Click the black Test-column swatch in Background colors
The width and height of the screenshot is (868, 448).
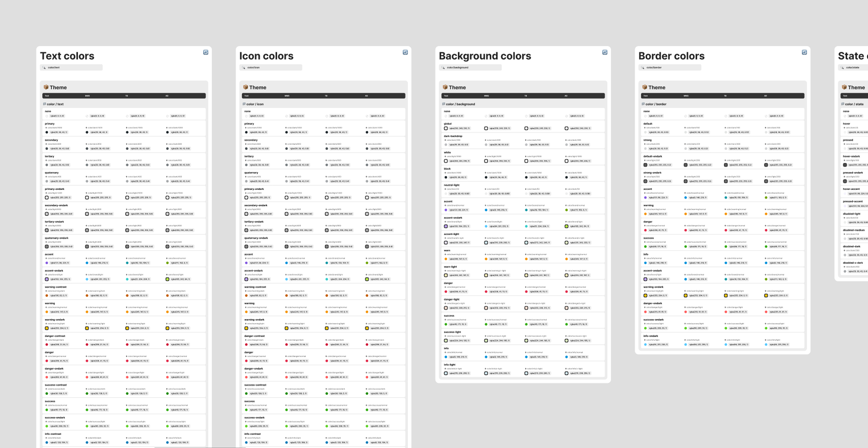point(446,178)
